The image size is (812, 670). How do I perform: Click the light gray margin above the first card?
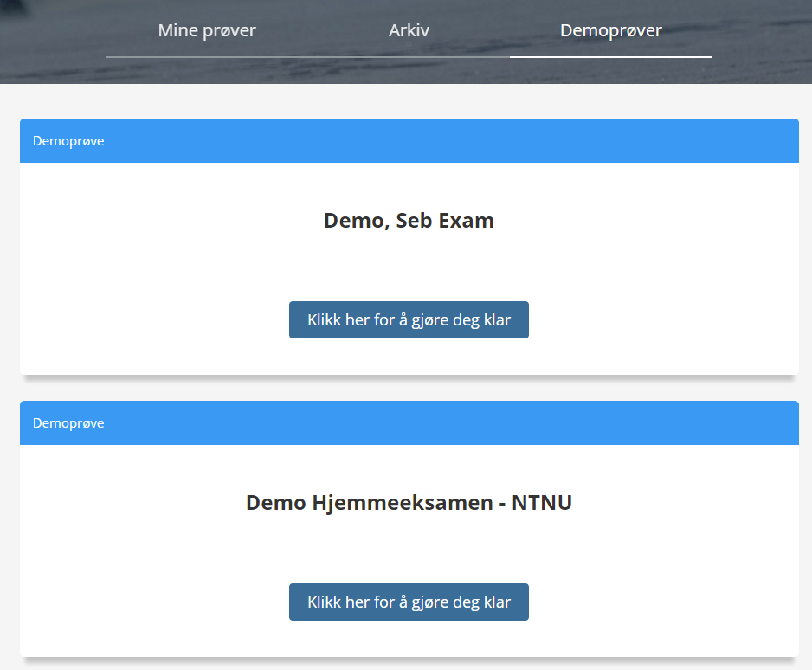[409, 101]
